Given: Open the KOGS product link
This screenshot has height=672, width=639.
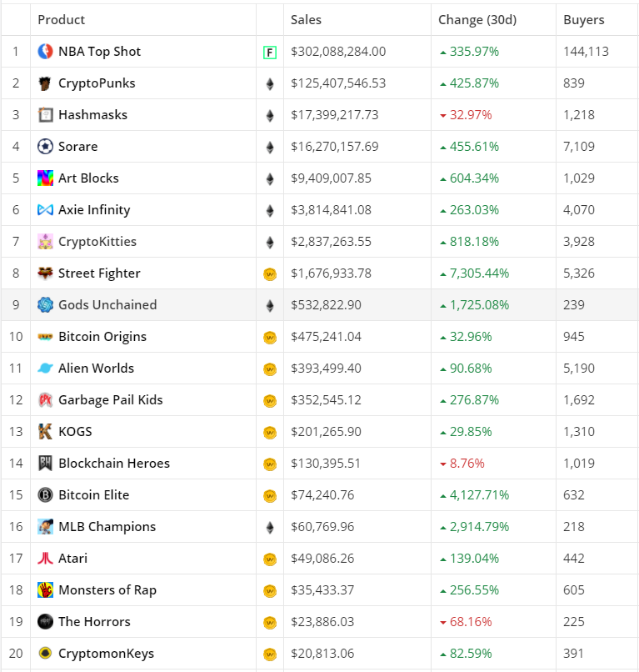Looking at the screenshot, I should click(75, 432).
